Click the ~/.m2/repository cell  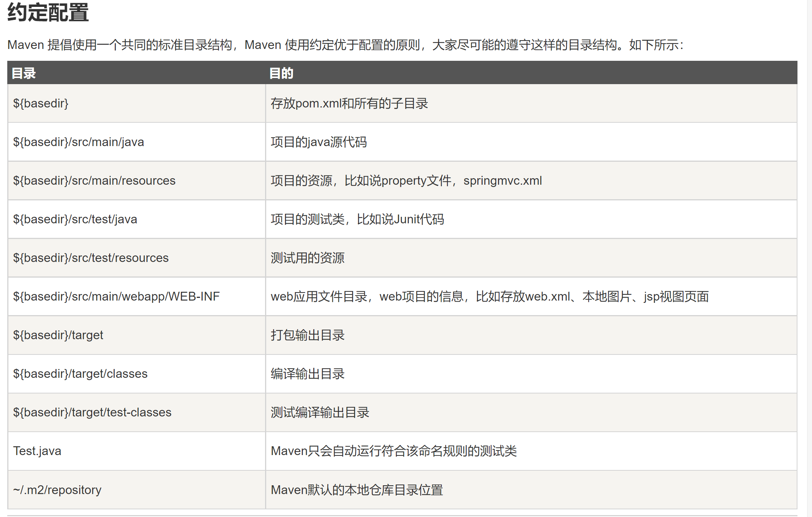coord(57,490)
